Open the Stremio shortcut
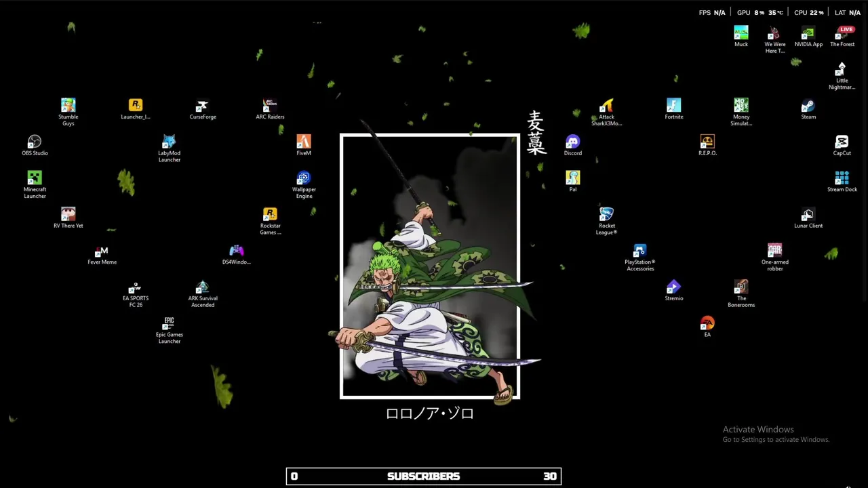868x488 pixels. 673,290
